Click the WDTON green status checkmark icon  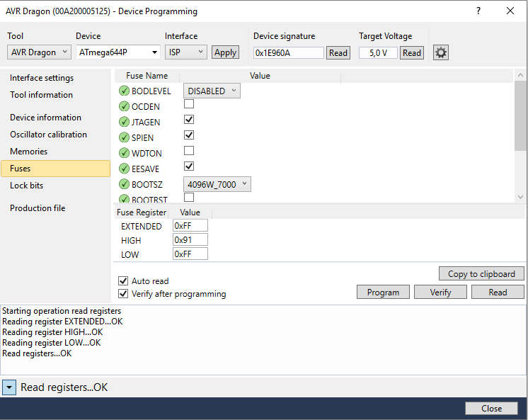point(124,153)
